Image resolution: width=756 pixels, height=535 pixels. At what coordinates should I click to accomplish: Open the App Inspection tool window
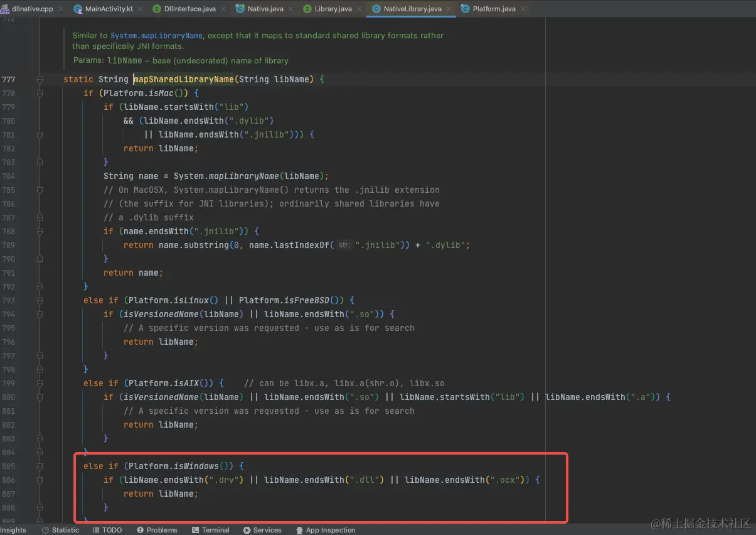tap(326, 530)
